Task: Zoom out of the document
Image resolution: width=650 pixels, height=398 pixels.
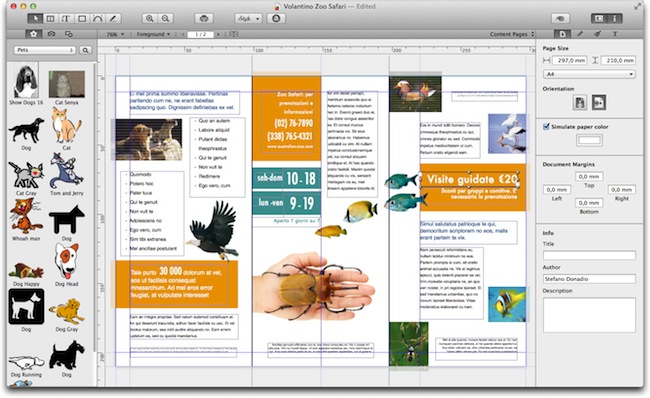Action: pos(165,19)
